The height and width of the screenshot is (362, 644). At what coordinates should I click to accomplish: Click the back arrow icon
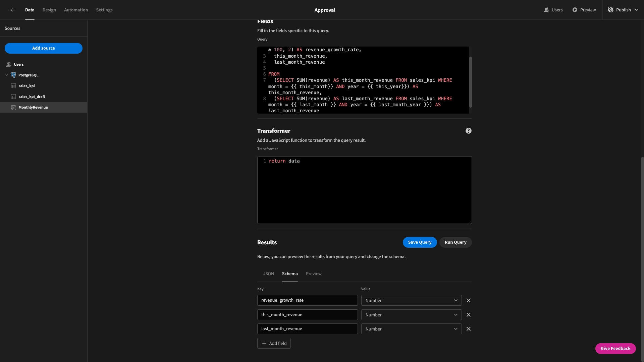click(13, 10)
